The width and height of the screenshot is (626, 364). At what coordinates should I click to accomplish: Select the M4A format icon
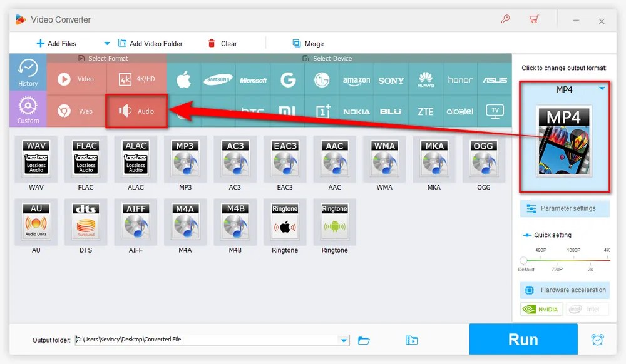pos(185,221)
